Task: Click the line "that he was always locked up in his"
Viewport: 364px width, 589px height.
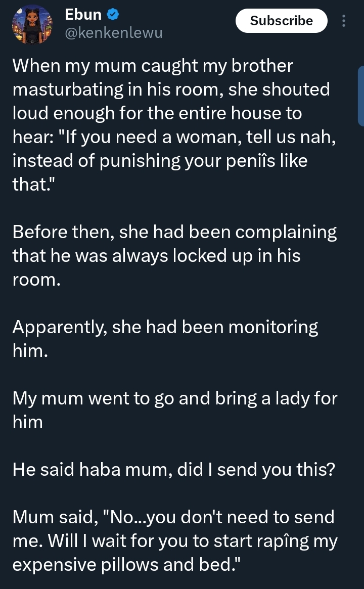Action: click(156, 256)
